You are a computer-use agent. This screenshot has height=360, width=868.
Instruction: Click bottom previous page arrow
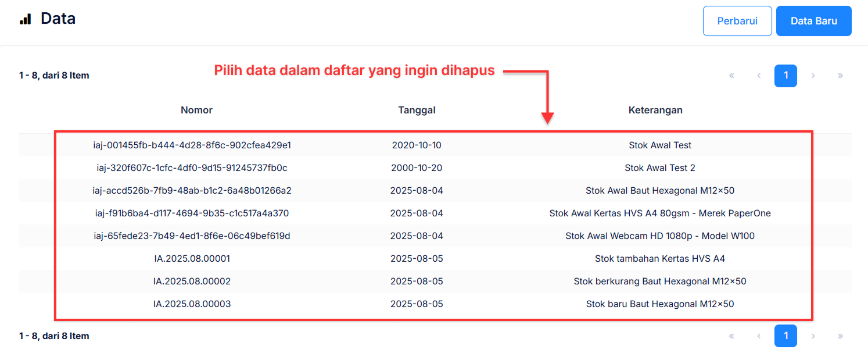coord(759,336)
